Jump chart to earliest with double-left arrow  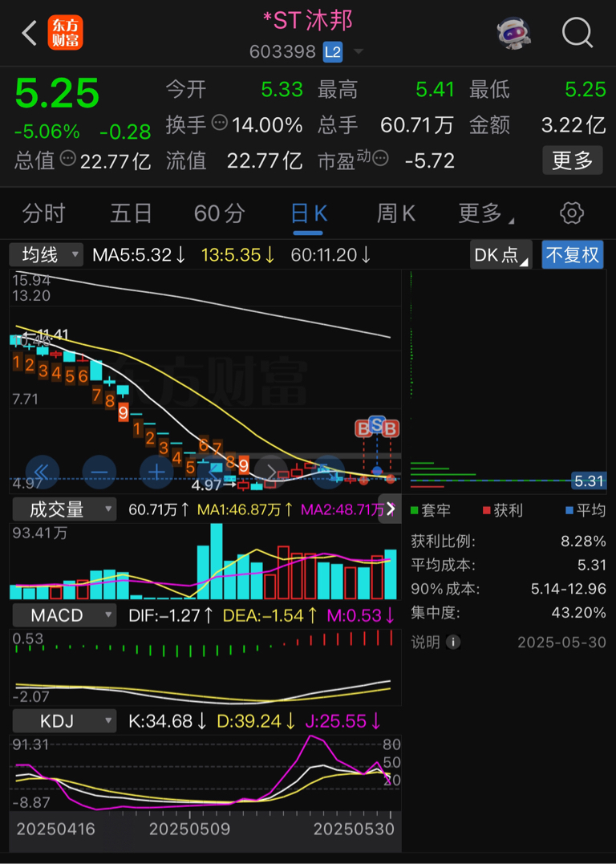(x=42, y=473)
